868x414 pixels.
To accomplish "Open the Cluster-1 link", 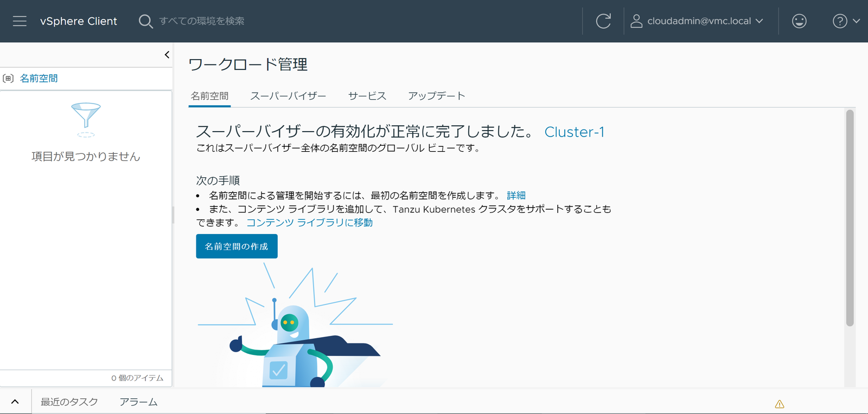I will [x=574, y=132].
